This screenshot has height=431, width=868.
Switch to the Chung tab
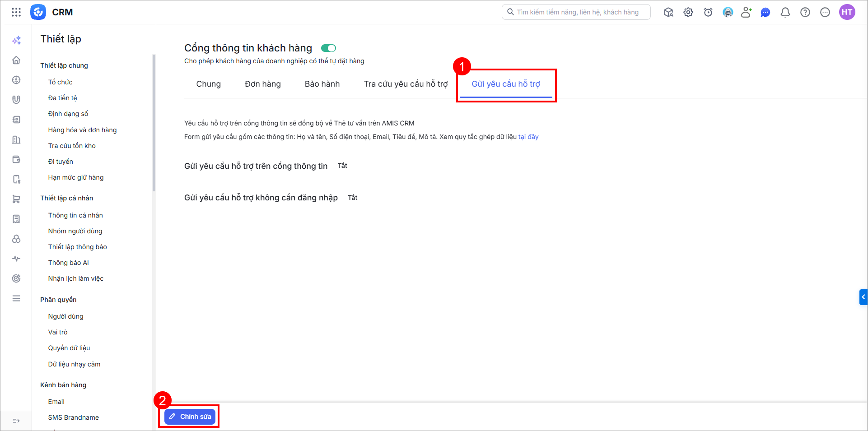(x=209, y=84)
